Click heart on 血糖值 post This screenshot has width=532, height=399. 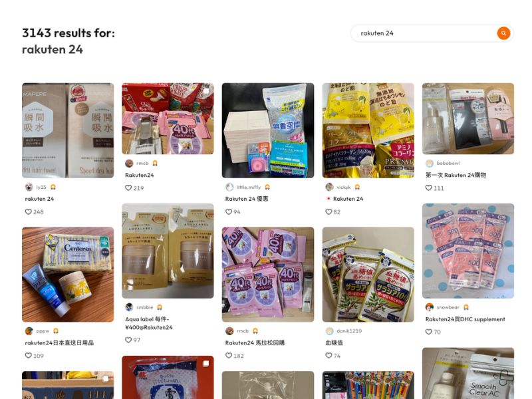click(329, 356)
